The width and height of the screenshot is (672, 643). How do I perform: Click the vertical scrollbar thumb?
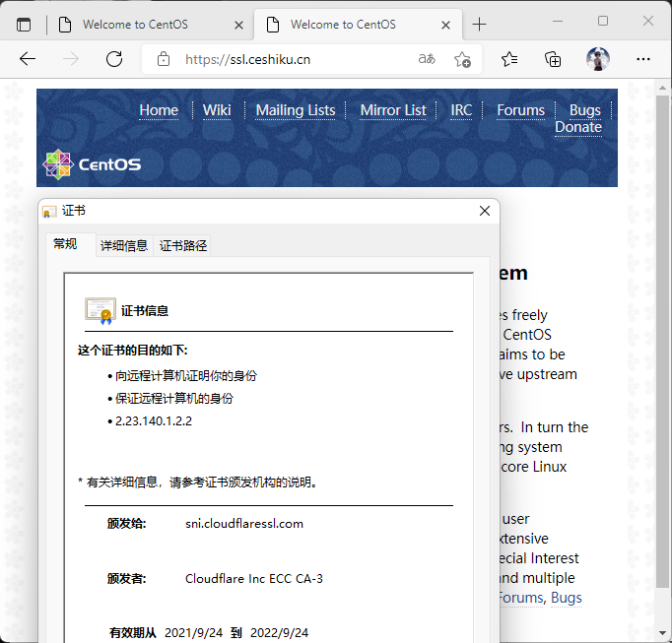point(662,342)
